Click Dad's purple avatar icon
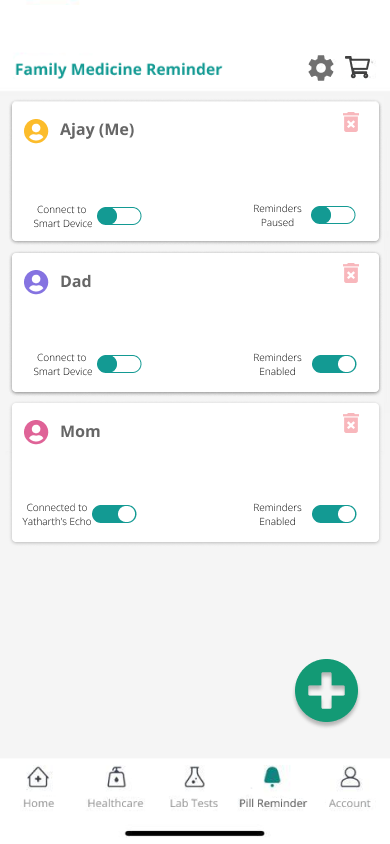Viewport: 390px width, 844px height. click(x=36, y=282)
